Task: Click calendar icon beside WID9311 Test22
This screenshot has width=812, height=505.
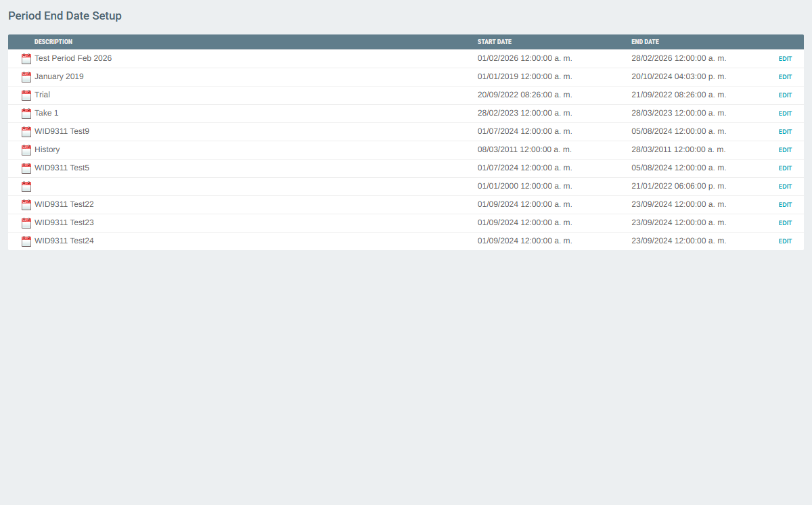Action: [x=26, y=205]
